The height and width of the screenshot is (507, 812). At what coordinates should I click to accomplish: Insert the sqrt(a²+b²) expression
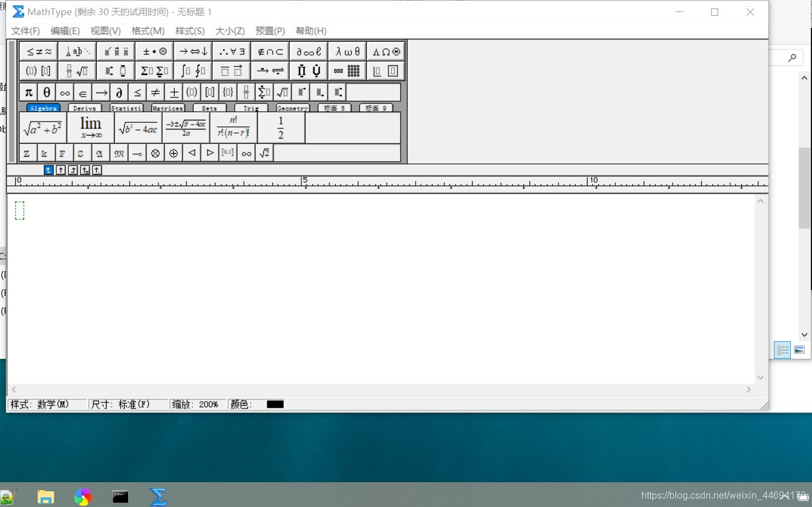tap(43, 128)
